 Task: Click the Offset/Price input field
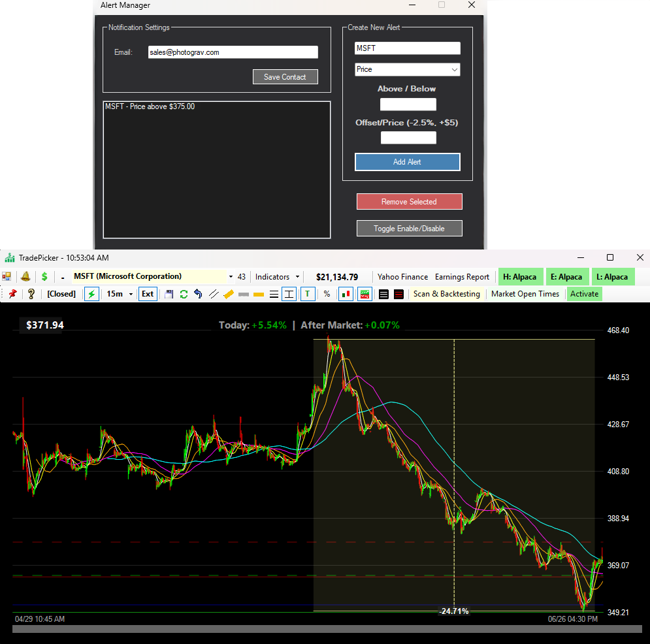click(x=408, y=138)
